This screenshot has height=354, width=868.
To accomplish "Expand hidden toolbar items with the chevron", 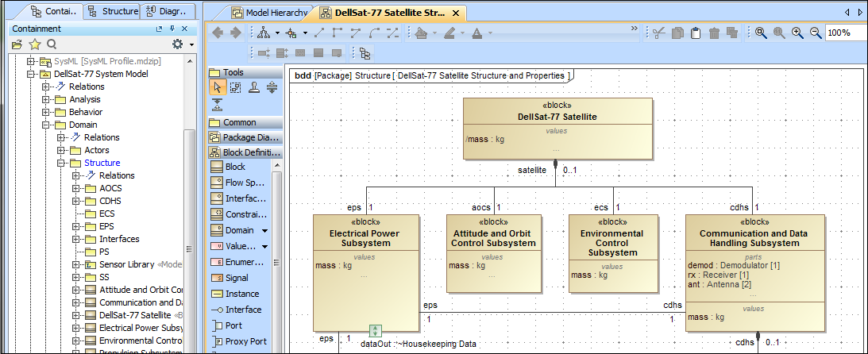I will 635,28.
